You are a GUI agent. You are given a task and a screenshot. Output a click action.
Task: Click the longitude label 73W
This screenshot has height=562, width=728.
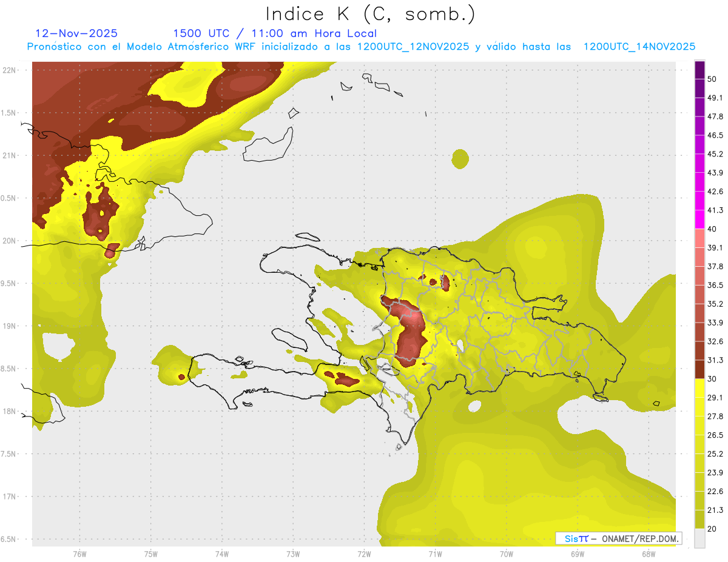pyautogui.click(x=293, y=554)
